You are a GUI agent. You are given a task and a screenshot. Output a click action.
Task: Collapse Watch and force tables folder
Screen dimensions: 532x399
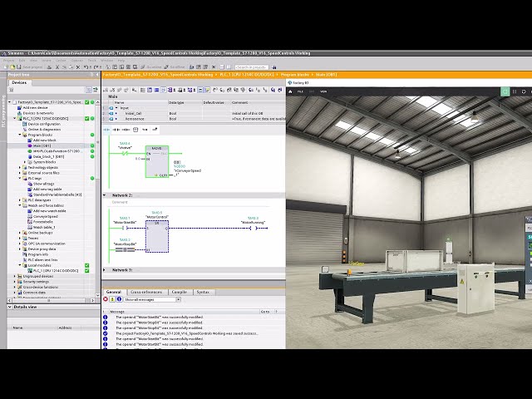click(x=20, y=205)
